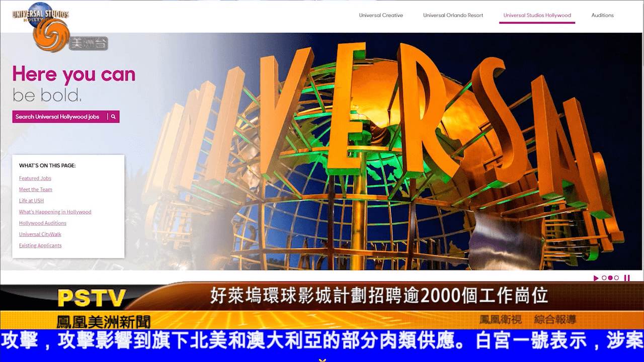
Task: Click the carousel play arrow icon
Action: (x=596, y=278)
